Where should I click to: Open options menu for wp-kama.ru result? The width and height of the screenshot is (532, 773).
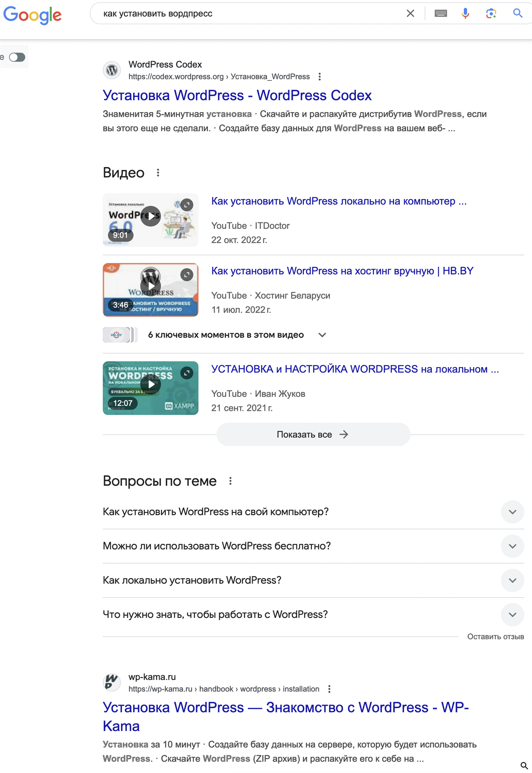329,689
